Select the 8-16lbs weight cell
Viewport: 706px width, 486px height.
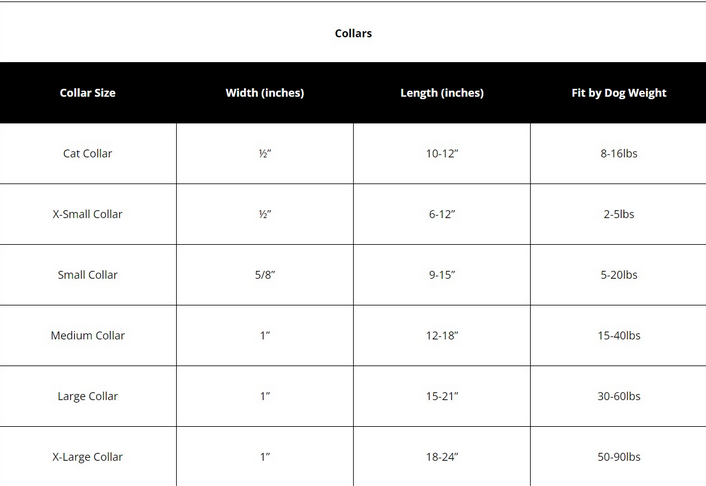[x=619, y=154]
